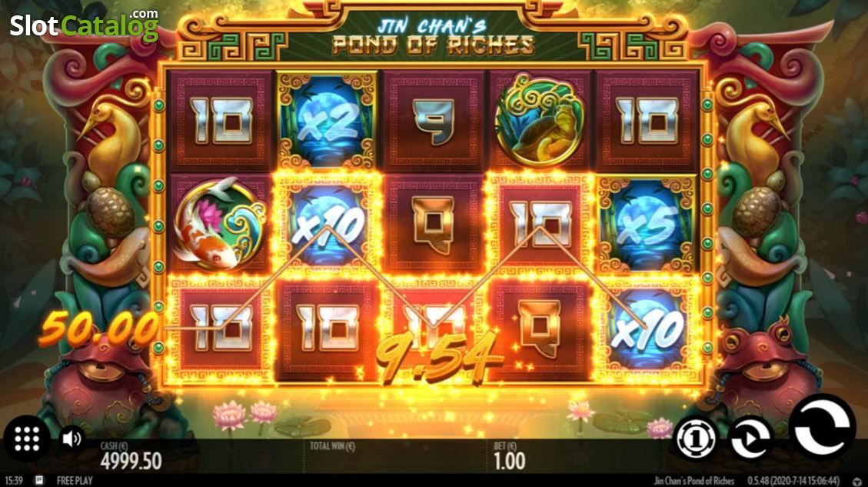The width and height of the screenshot is (868, 487).
Task: Mute the game sound speaker icon
Action: (72, 439)
